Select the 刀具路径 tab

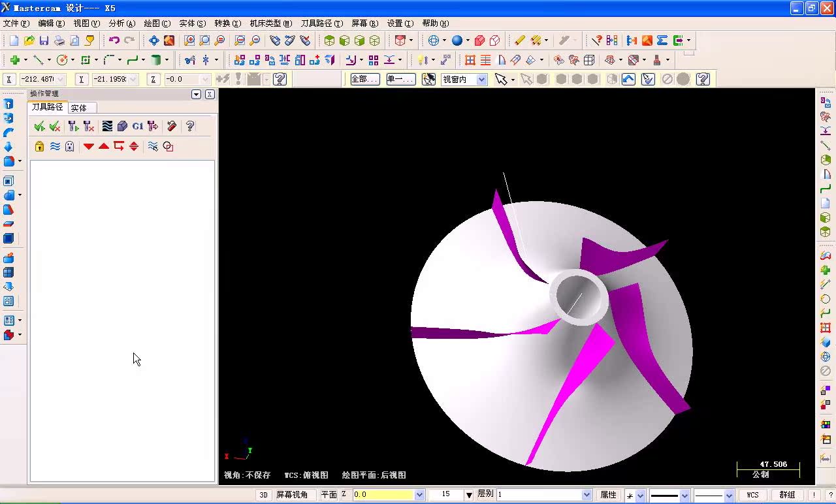point(48,107)
